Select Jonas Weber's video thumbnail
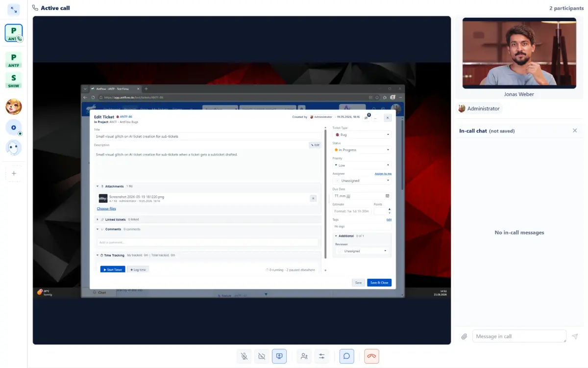 519,53
